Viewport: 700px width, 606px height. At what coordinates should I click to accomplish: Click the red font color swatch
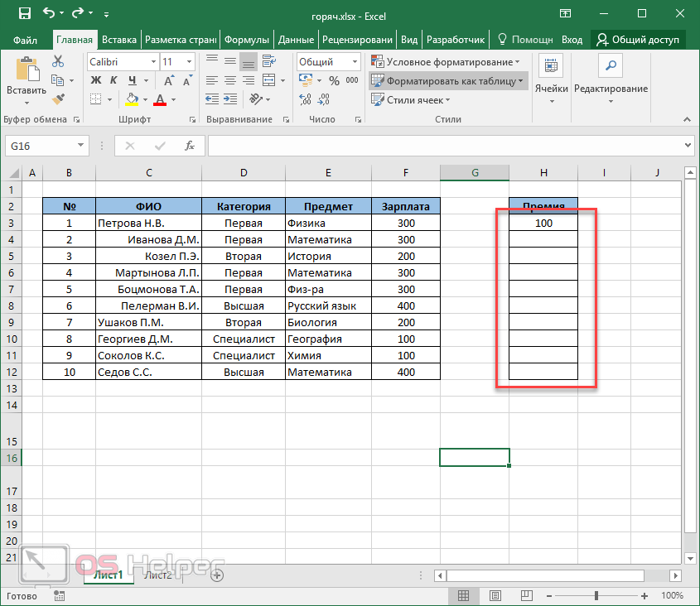[159, 99]
